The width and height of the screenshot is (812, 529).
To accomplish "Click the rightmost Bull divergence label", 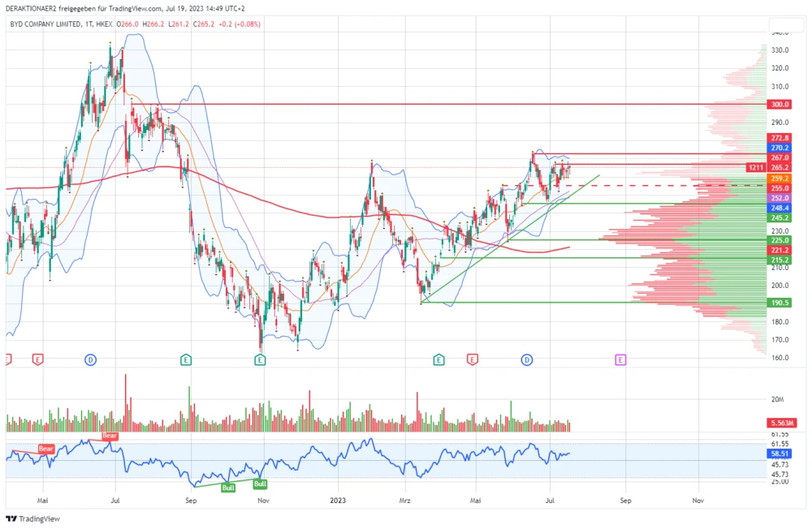I will click(x=260, y=484).
